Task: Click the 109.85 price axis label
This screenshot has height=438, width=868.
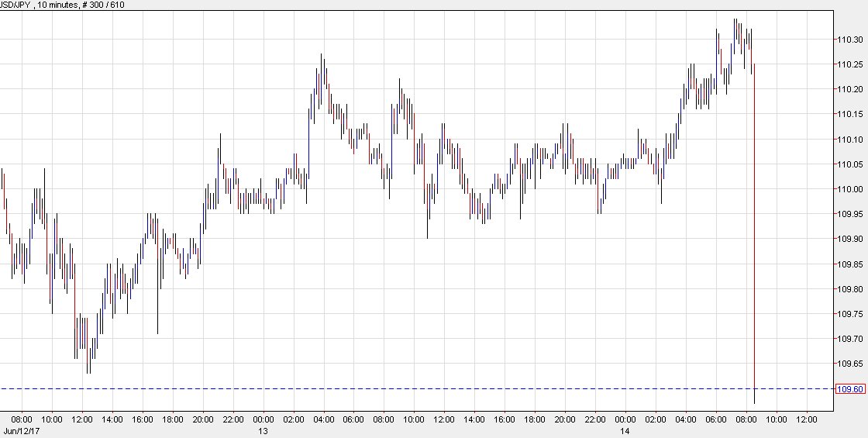Action: [849, 264]
